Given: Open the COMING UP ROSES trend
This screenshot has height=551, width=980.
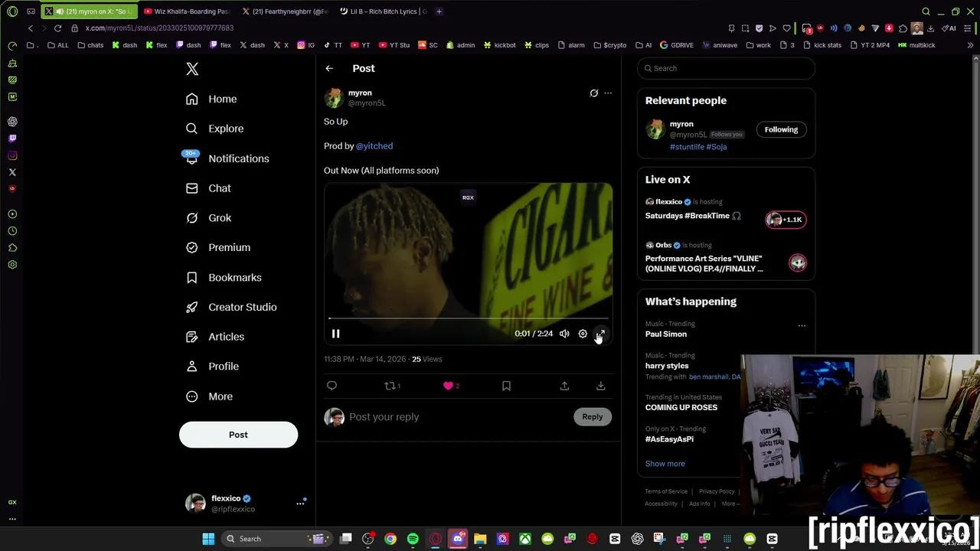Looking at the screenshot, I should [681, 408].
